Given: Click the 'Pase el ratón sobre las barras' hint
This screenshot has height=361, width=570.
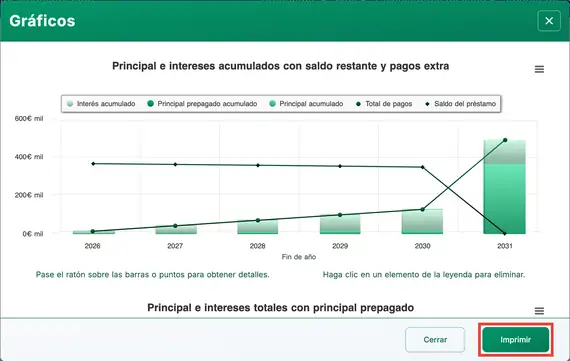Looking at the screenshot, I should coord(152,275).
